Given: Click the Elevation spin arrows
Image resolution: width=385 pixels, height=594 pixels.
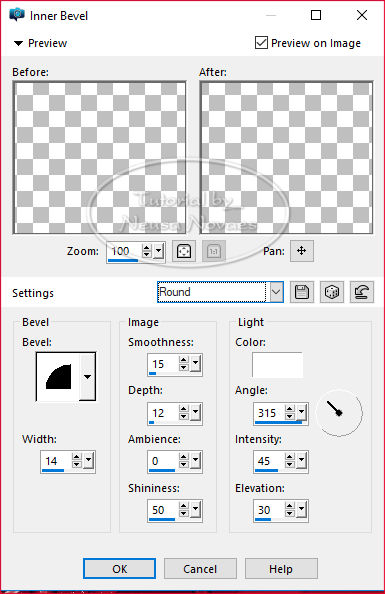Looking at the screenshot, I should tap(290, 510).
